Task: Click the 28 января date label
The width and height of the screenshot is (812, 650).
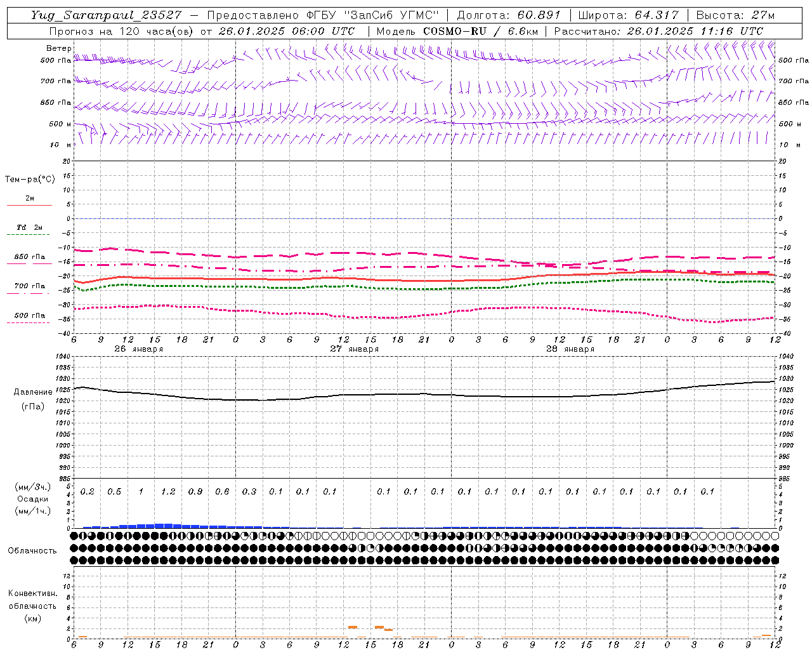Action: click(570, 349)
